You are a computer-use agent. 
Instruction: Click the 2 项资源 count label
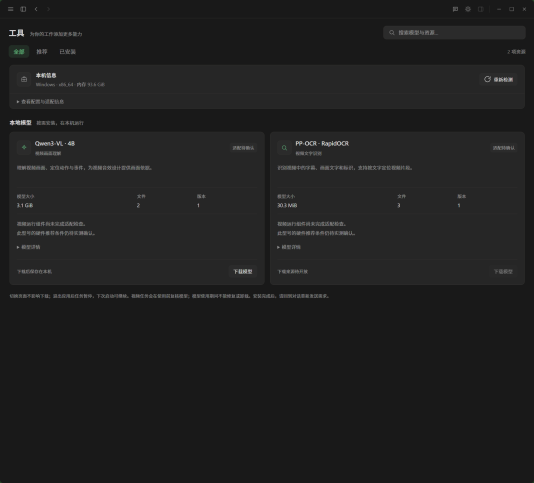[516, 52]
